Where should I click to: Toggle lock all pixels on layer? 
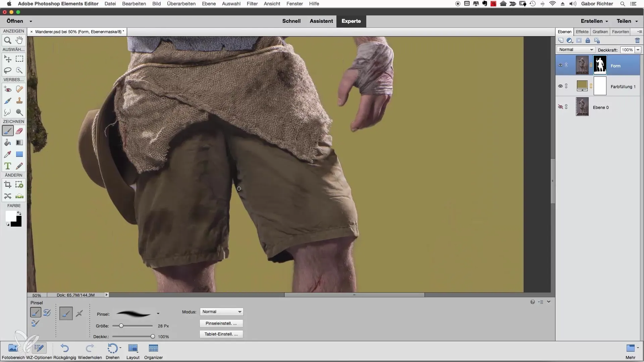tap(588, 41)
